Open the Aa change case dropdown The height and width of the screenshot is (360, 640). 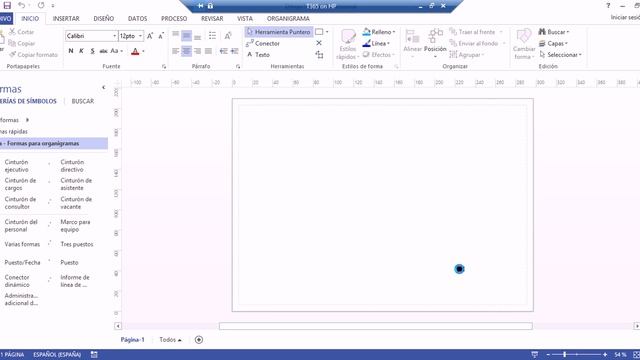tap(117, 51)
